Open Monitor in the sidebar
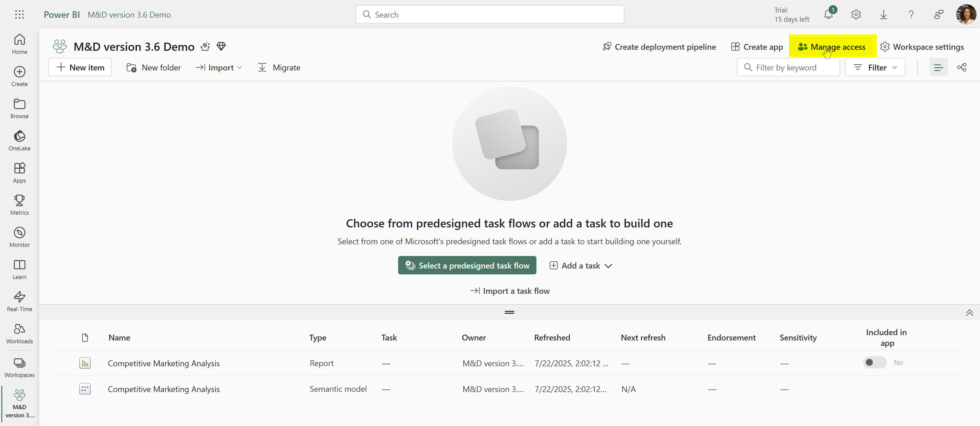The height and width of the screenshot is (426, 980). point(19,237)
